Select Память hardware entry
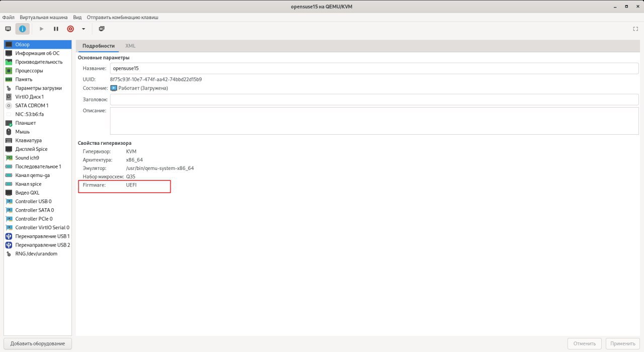This screenshot has height=352, width=644. [38, 79]
